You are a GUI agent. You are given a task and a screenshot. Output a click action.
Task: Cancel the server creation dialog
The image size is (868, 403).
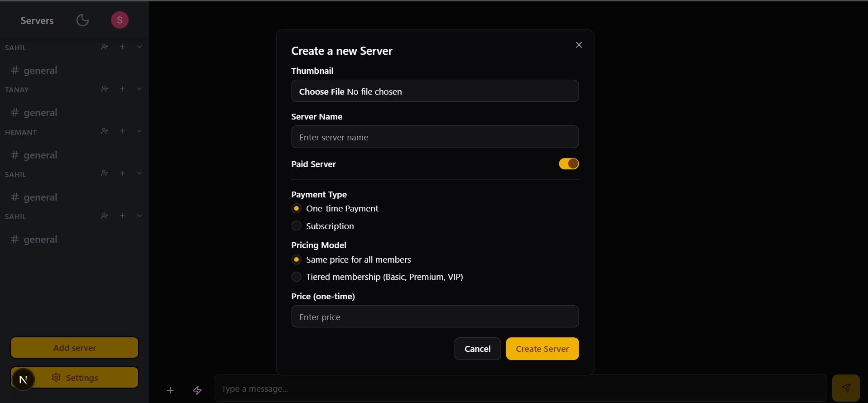[478, 349]
